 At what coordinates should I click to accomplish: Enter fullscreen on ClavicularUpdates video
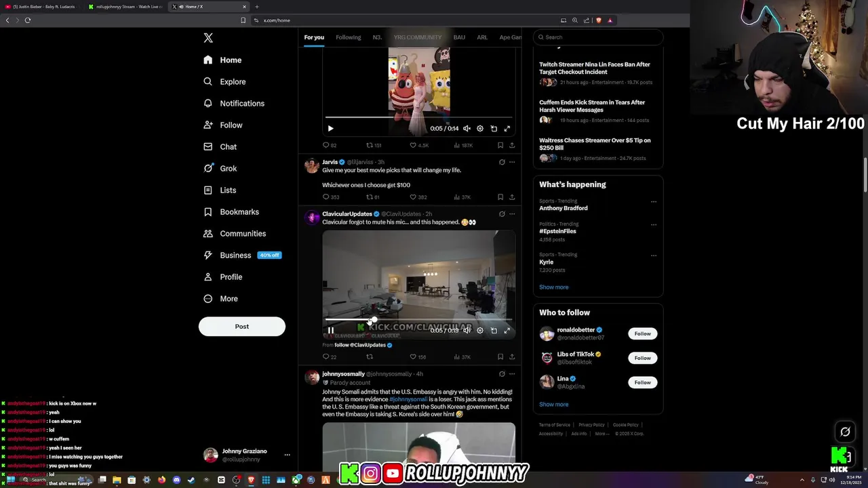[507, 331]
